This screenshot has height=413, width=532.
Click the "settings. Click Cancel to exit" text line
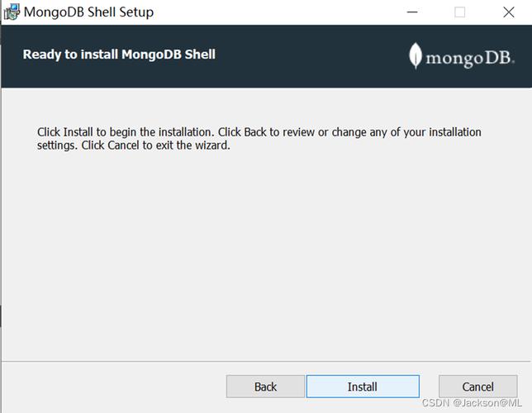[134, 145]
